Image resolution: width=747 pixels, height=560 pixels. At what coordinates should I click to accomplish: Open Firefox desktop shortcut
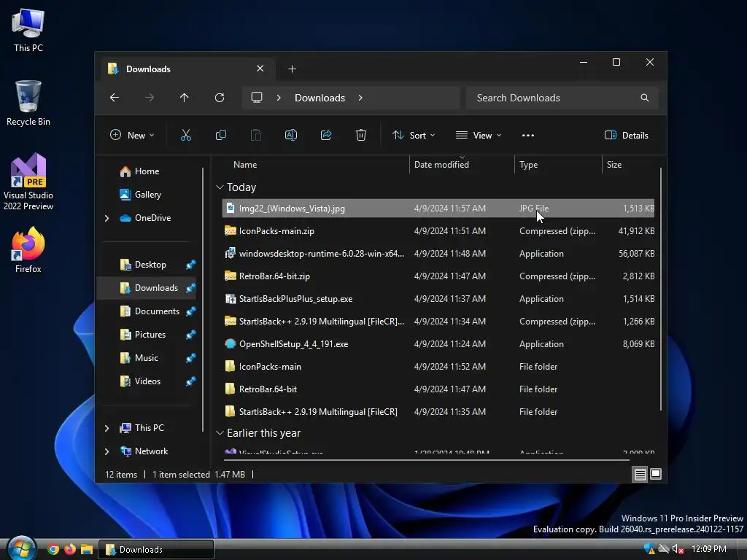click(x=28, y=250)
